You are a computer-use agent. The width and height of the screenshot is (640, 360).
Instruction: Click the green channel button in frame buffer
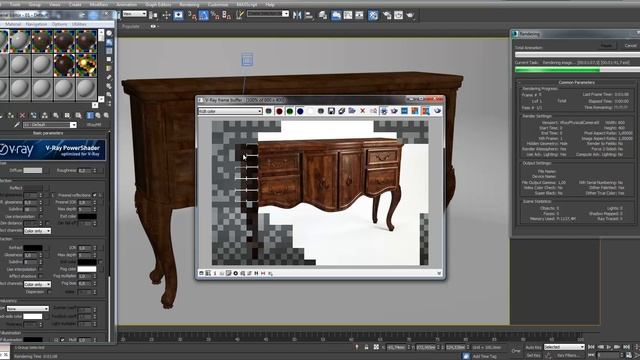pyautogui.click(x=290, y=111)
